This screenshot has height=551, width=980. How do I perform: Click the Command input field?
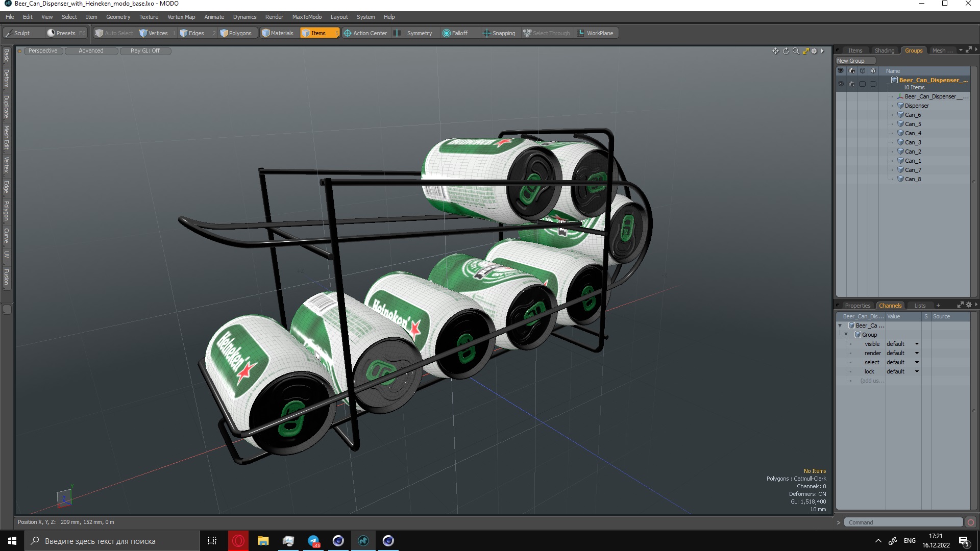[x=903, y=522]
